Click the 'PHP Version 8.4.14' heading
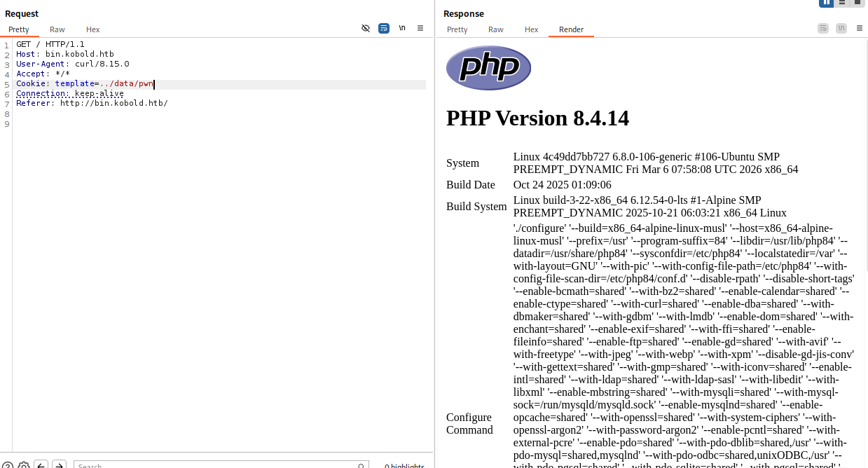The image size is (868, 468). tap(537, 118)
